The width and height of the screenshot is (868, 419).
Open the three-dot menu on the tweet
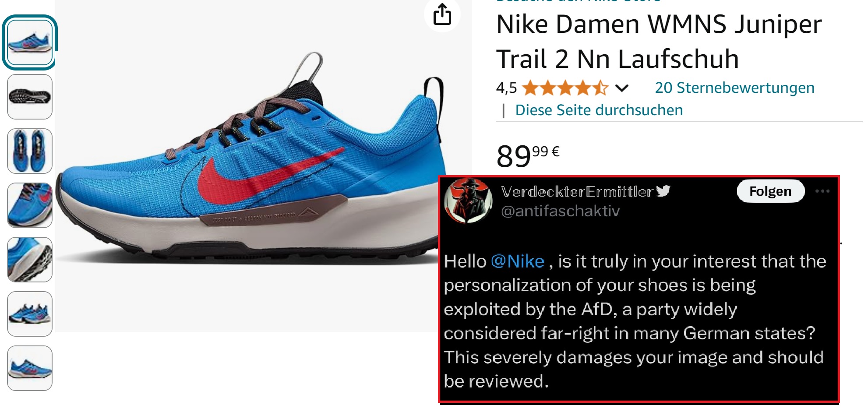click(x=822, y=191)
